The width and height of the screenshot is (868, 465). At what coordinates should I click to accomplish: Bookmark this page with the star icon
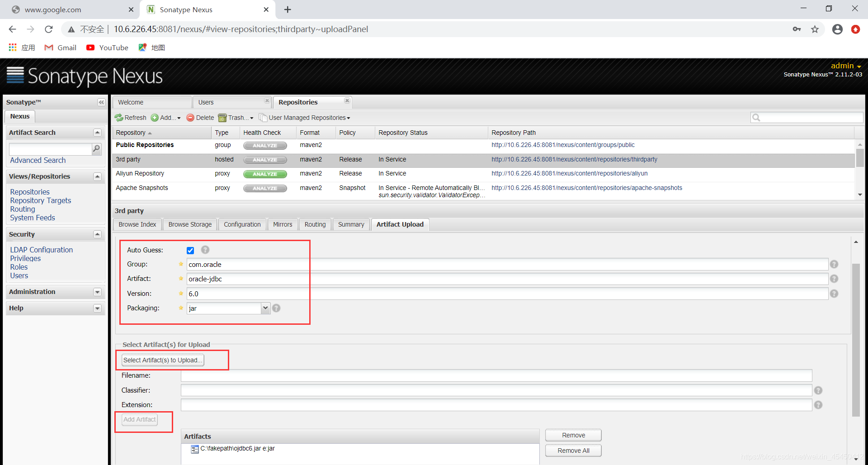(x=815, y=29)
